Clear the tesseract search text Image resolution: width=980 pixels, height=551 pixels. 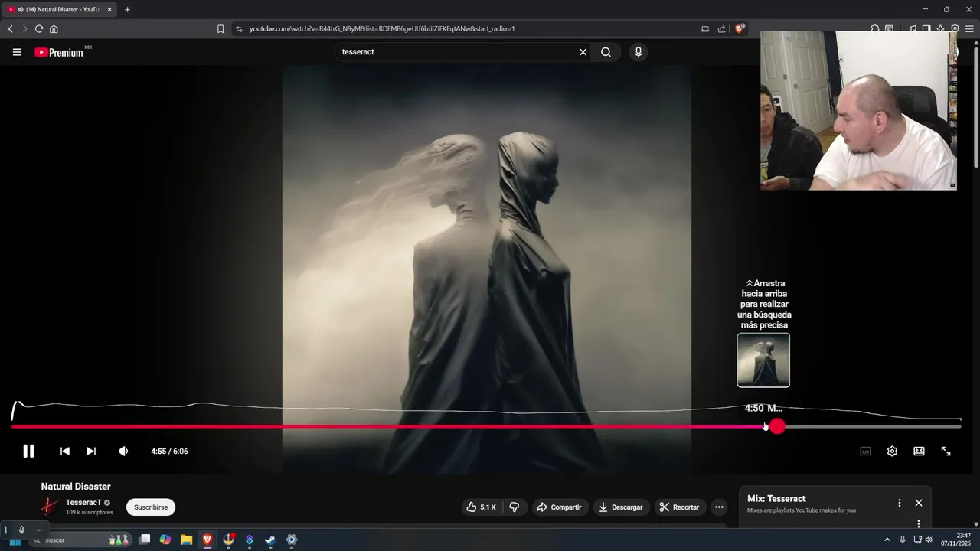pos(583,52)
